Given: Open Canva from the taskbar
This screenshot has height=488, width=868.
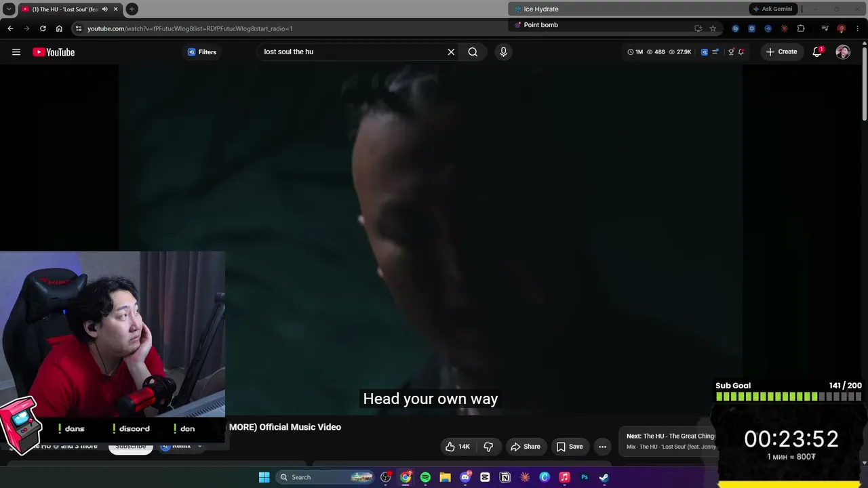Looking at the screenshot, I should point(545,477).
